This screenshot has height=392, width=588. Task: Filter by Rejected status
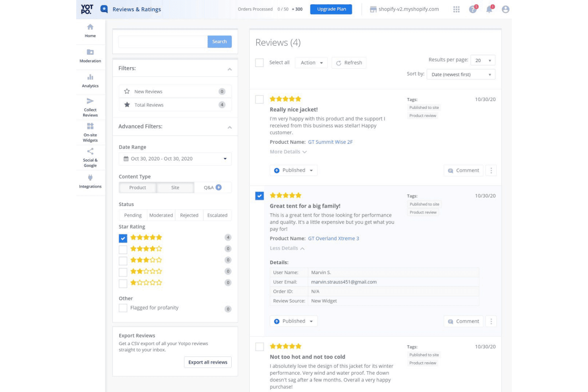[189, 215]
